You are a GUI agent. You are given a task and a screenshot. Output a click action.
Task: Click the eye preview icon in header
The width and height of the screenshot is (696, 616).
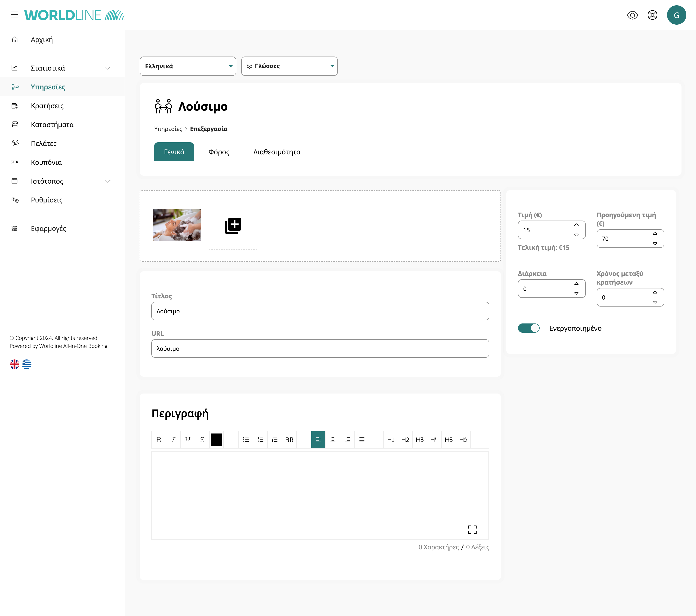(632, 15)
